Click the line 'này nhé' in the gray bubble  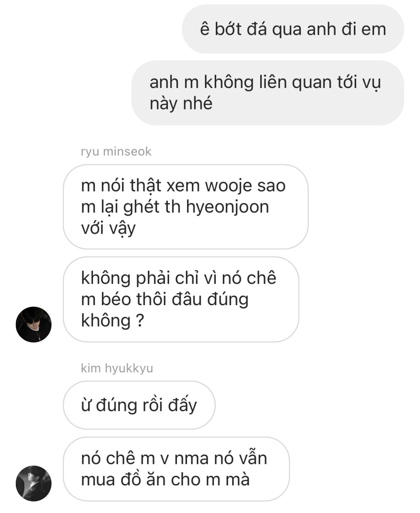[181, 104]
